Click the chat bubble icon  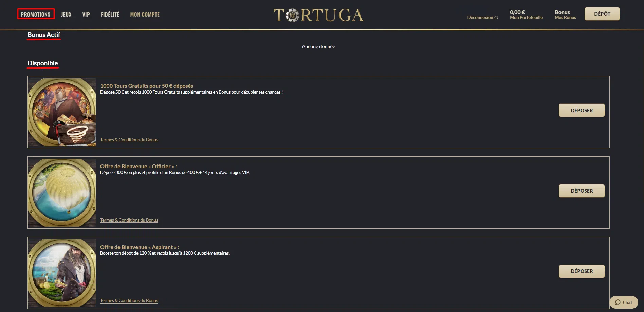(x=618, y=302)
